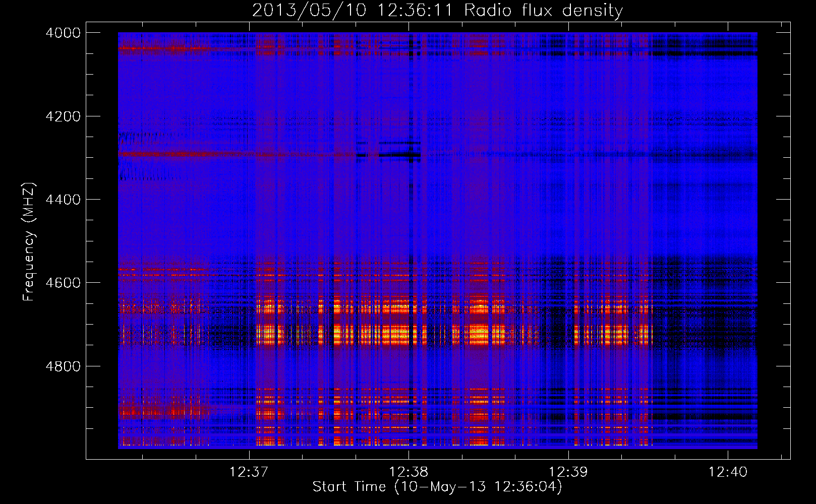Click the '4800' frequency axis label
The image size is (816, 504).
tap(63, 366)
